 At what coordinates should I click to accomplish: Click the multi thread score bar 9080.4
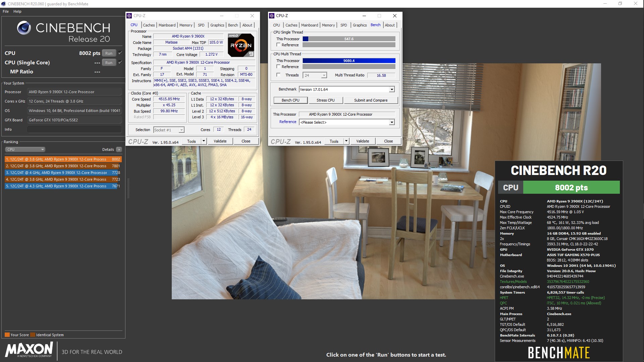pos(349,61)
